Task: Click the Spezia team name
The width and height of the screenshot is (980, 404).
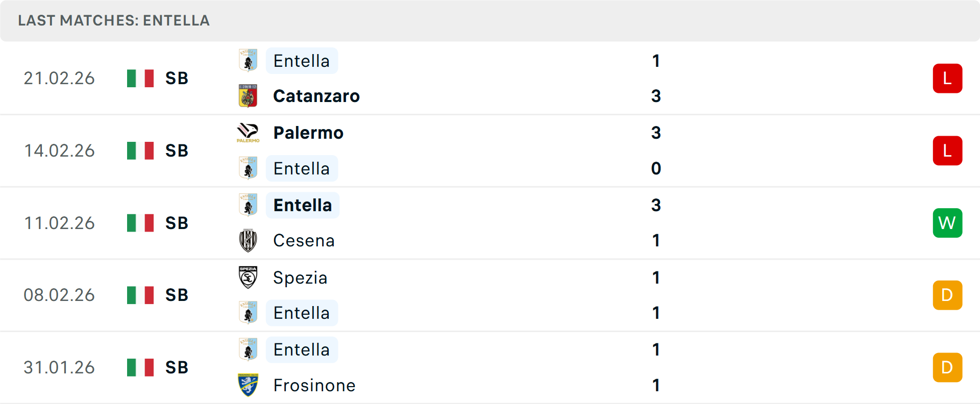Action: click(x=300, y=277)
